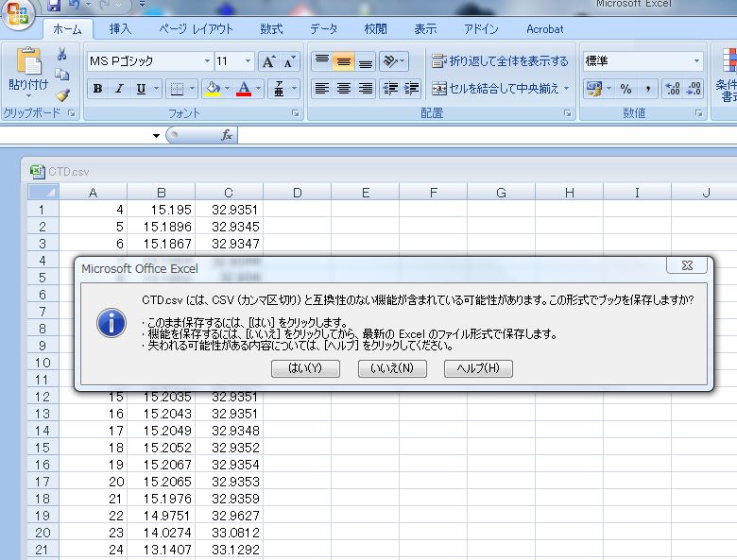The height and width of the screenshot is (560, 737).
Task: Toggle bold formatting
Action: click(97, 89)
